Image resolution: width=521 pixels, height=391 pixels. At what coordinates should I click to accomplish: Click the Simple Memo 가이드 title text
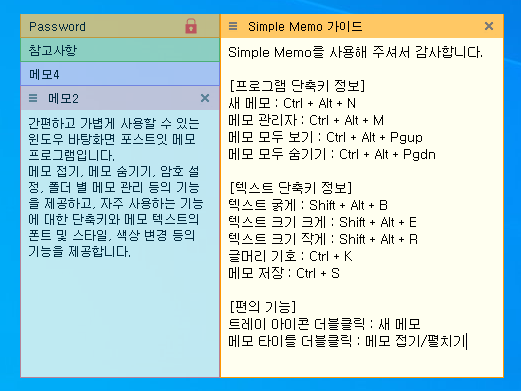305,26
